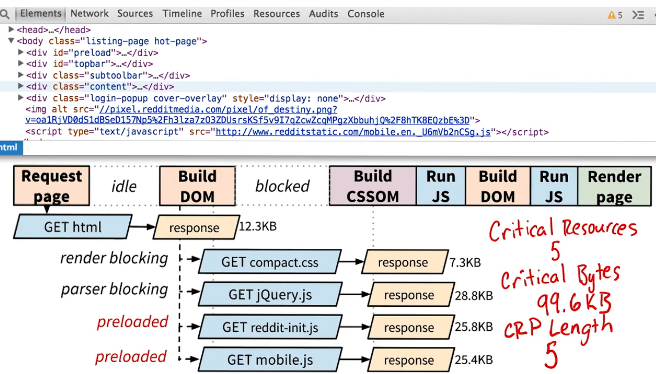The width and height of the screenshot is (656, 374).
Task: Click the 28.8KB size label
Action: tap(474, 295)
